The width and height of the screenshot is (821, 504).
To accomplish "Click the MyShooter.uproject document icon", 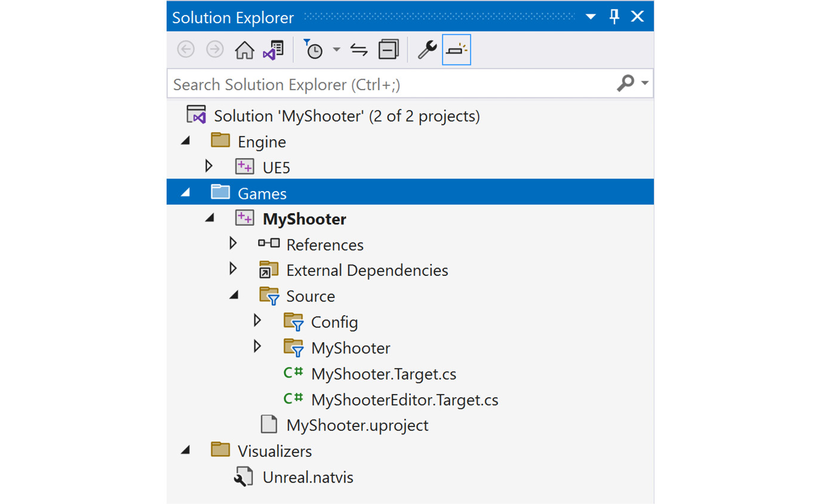I will click(269, 425).
